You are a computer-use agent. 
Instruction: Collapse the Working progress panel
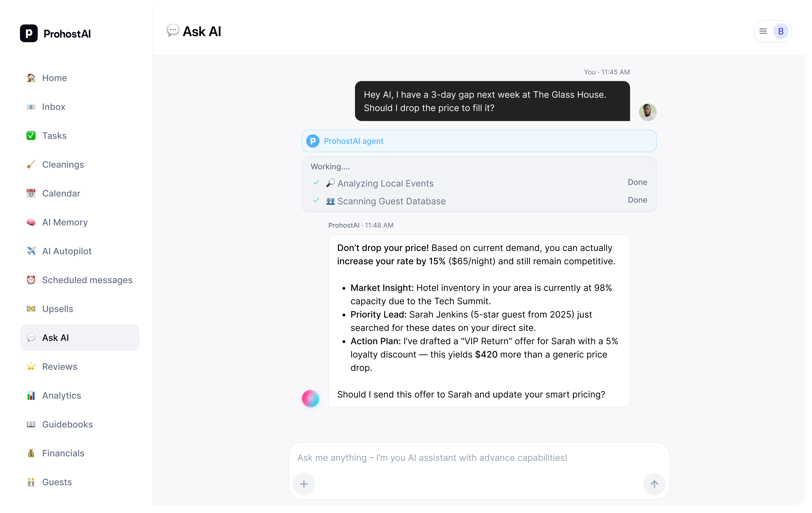point(330,166)
